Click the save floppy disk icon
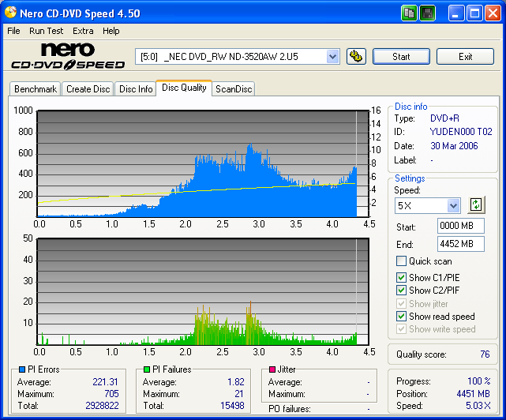 coord(428,13)
